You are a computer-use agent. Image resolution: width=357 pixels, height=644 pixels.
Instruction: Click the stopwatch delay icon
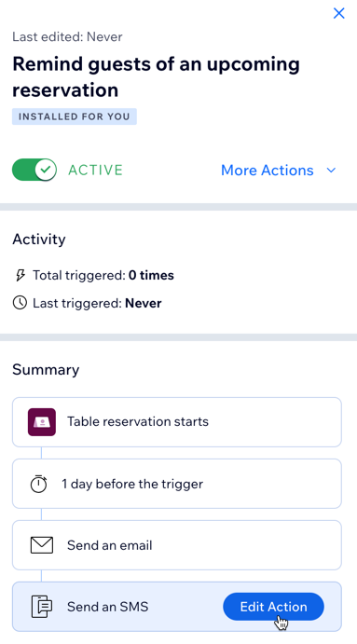pyautogui.click(x=38, y=484)
